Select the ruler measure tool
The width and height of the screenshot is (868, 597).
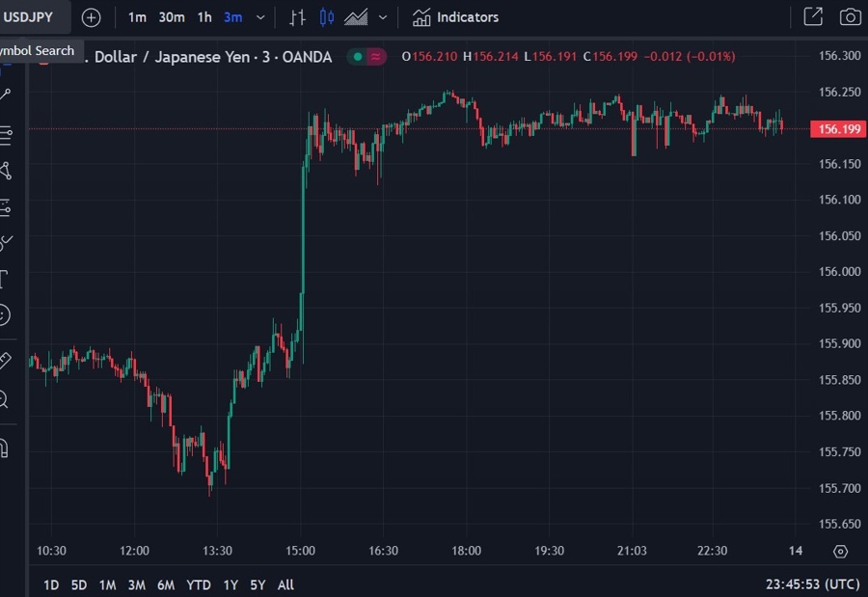click(x=5, y=361)
